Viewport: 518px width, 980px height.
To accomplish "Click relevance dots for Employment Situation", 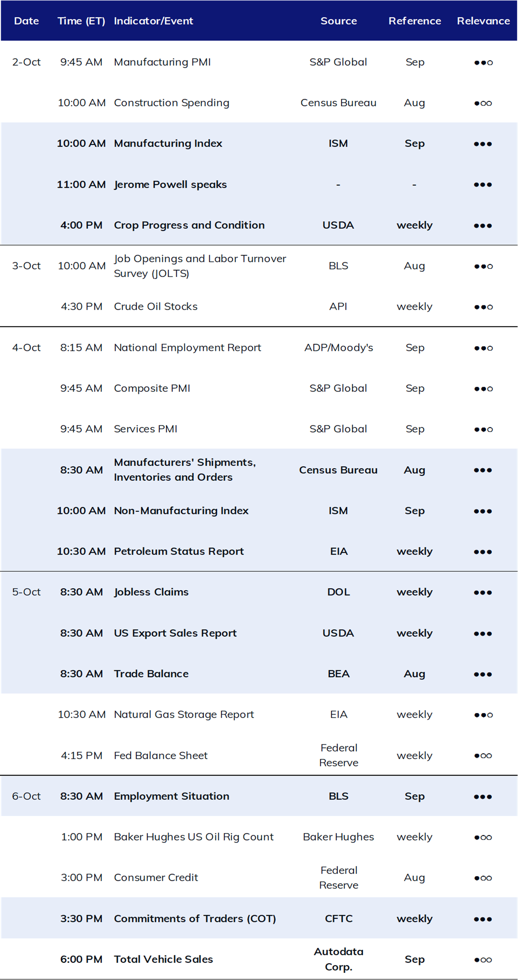I will [483, 797].
